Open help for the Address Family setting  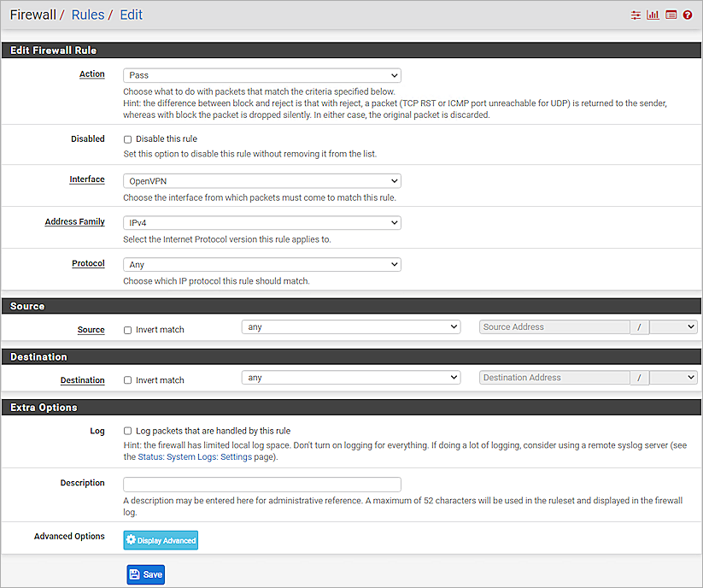[74, 221]
